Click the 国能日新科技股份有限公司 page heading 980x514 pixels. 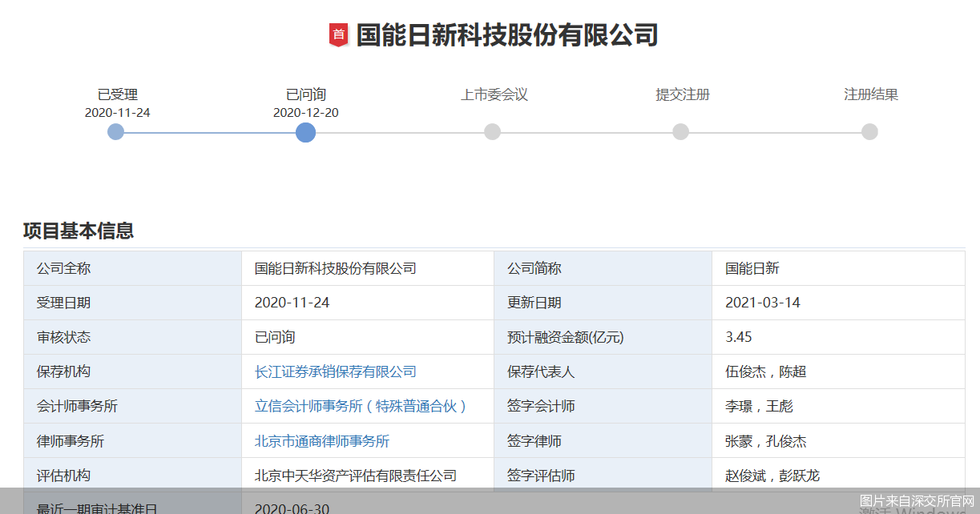point(507,35)
